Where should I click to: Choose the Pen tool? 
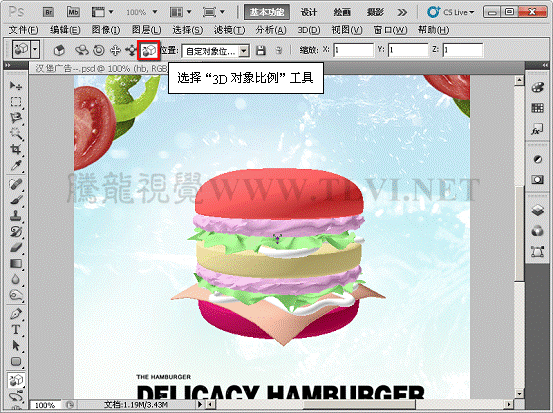coord(16,313)
